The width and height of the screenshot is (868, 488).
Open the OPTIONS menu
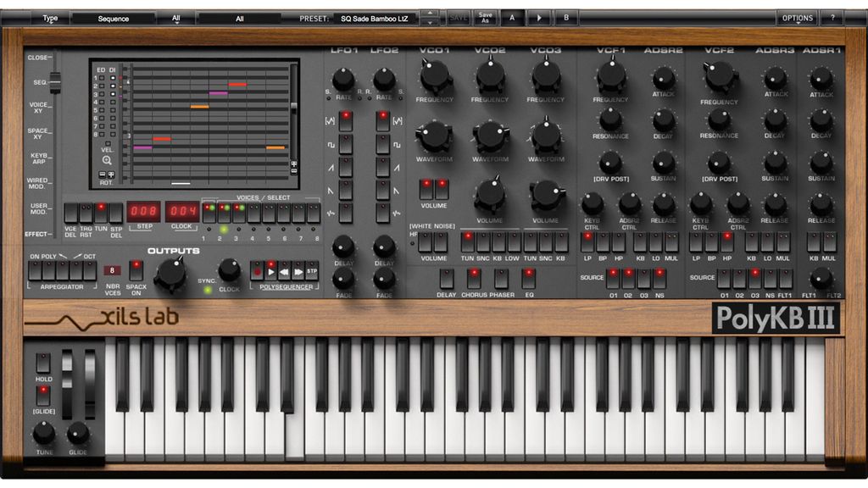pyautogui.click(x=798, y=16)
